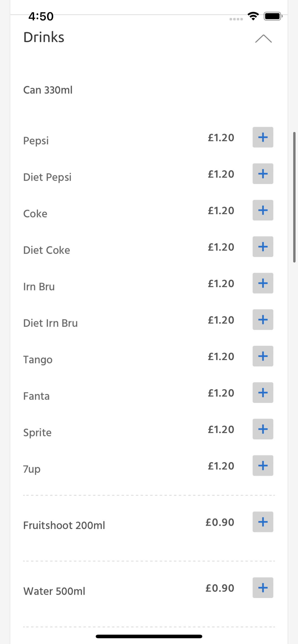Select the Fruitshoot 200ml item name
Viewport: 298px width, 644px height.
click(x=64, y=525)
